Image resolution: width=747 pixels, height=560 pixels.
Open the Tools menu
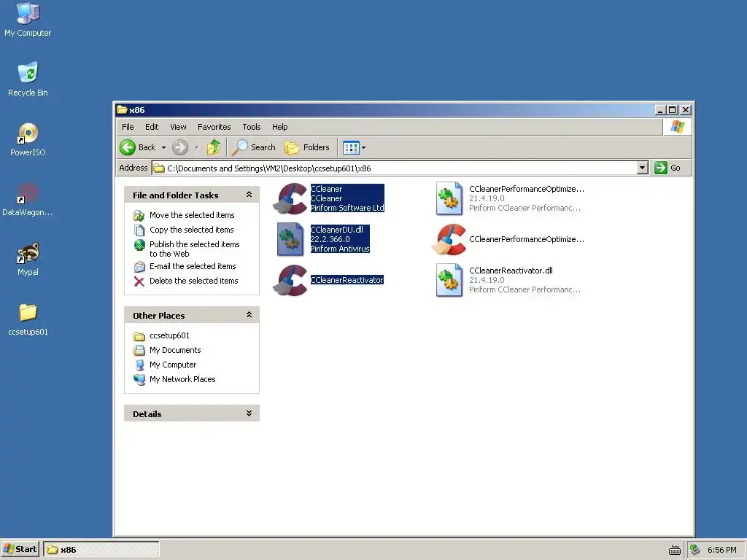pos(252,127)
